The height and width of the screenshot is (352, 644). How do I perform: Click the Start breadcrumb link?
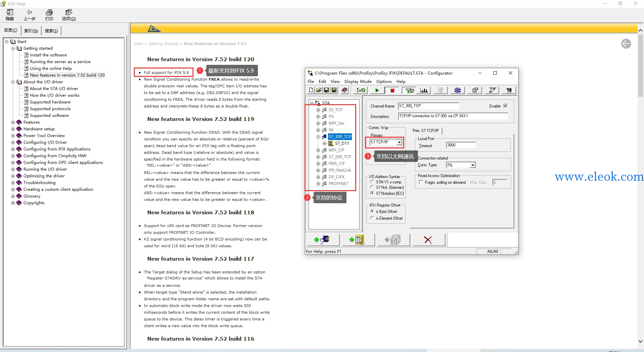[138, 44]
